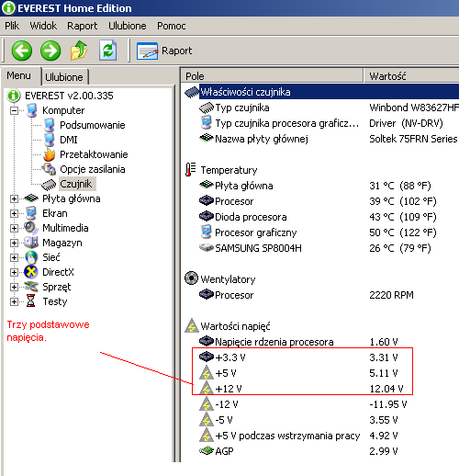Click the Sieć globe icon
The height and width of the screenshot is (476, 459).
click(31, 257)
